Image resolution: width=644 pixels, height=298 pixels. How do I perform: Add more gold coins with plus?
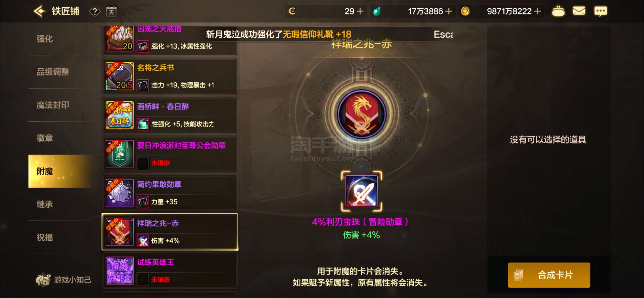(x=537, y=11)
